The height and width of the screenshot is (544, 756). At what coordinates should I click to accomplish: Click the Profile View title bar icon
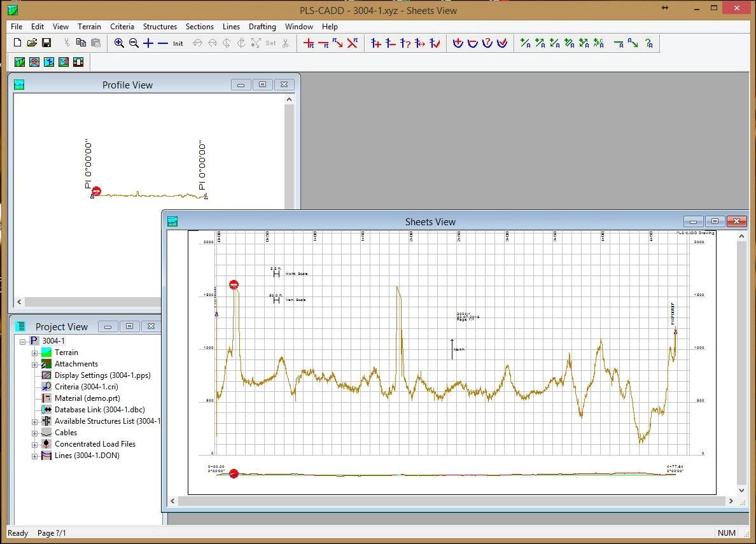(19, 85)
